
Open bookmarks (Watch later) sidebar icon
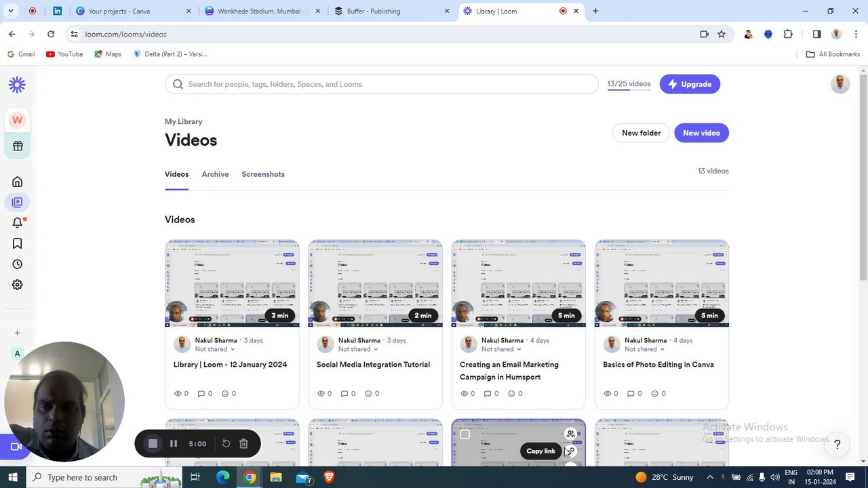click(x=17, y=243)
